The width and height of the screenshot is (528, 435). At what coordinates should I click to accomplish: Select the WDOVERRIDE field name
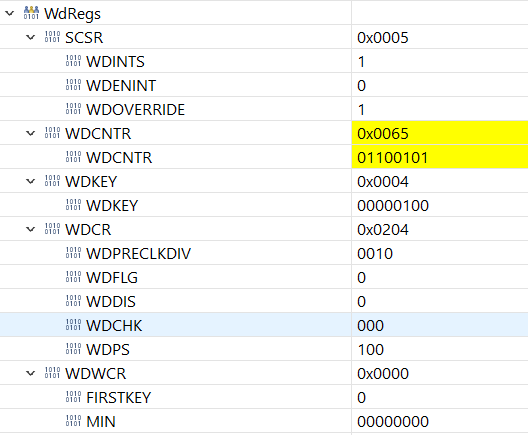click(136, 109)
